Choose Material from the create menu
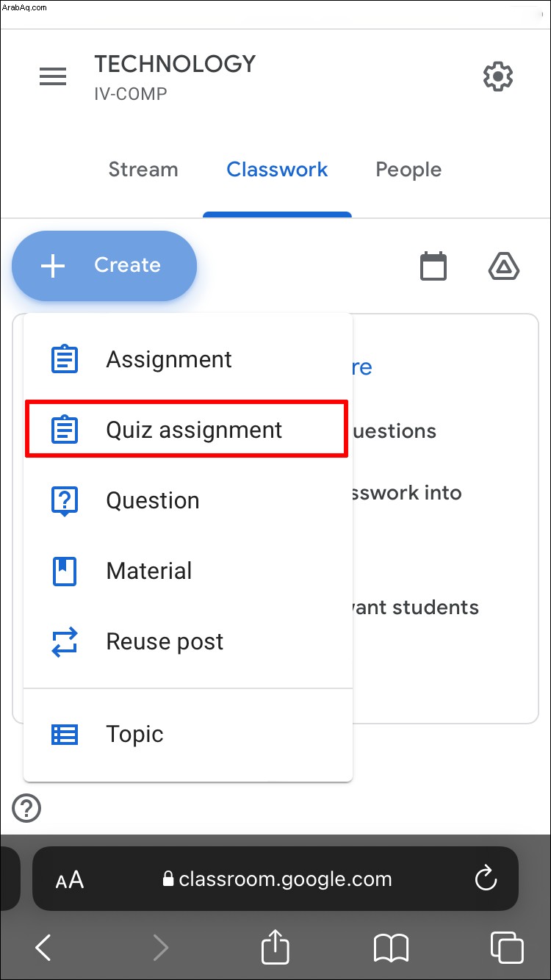 point(188,572)
